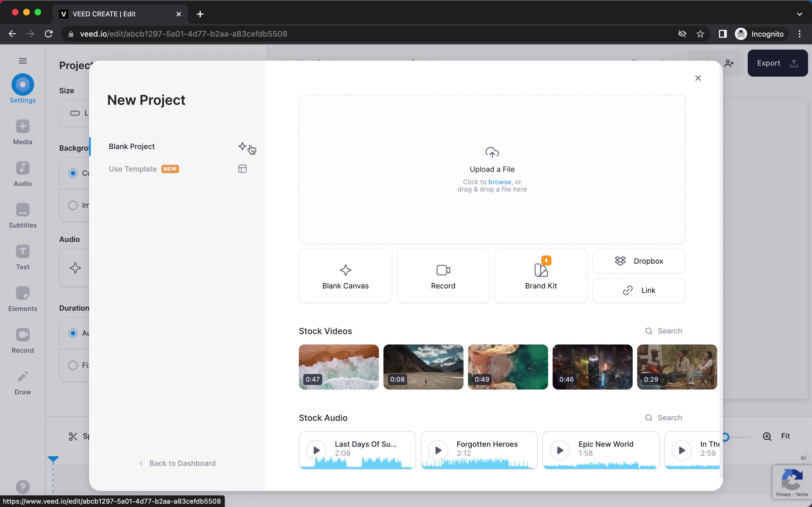Search stock videos collection
812x507 pixels.
tap(663, 331)
